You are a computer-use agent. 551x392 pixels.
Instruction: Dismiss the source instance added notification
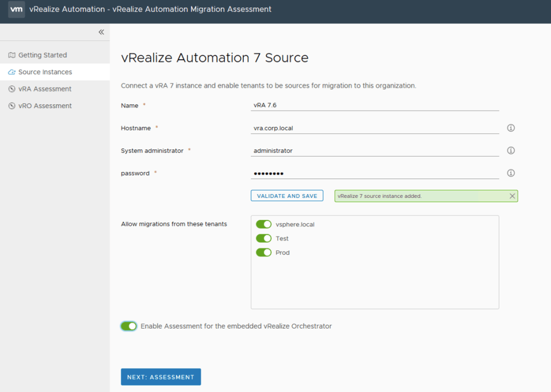click(x=512, y=196)
